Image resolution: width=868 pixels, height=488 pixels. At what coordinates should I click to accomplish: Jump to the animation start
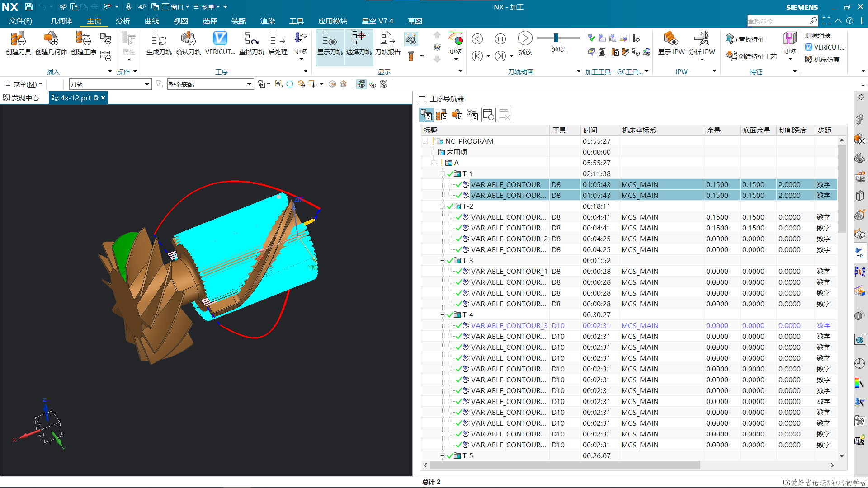pos(477,56)
